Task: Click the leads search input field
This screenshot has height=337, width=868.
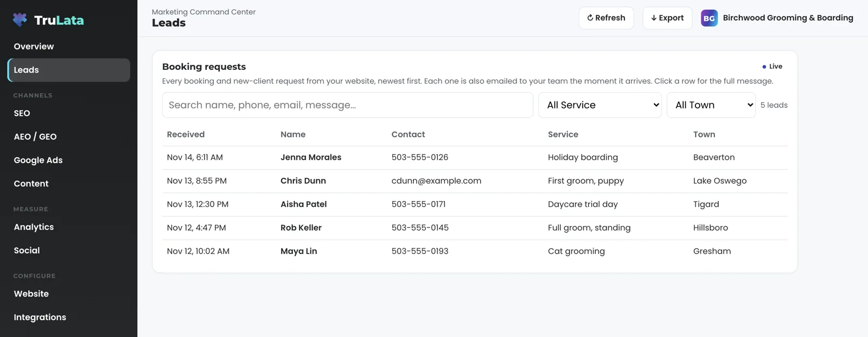Action: [348, 105]
